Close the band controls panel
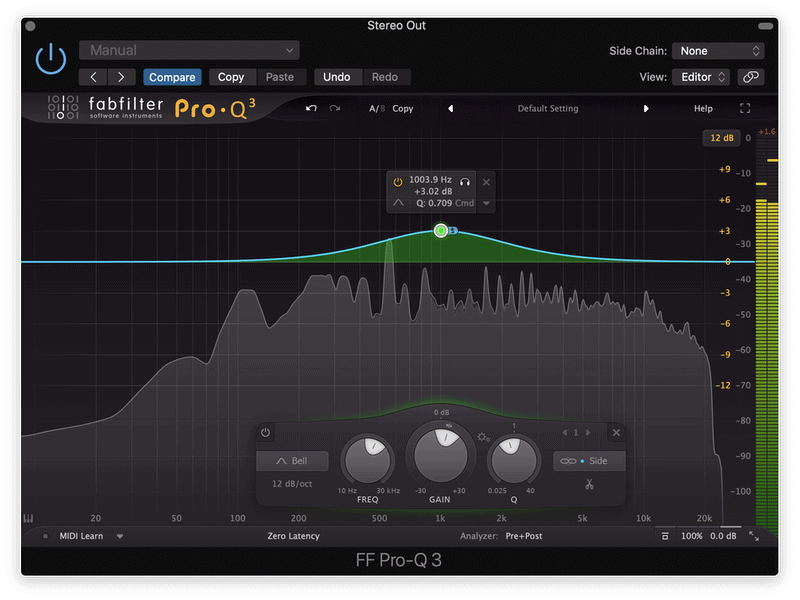Viewport: 800px width, 600px height. [x=616, y=433]
